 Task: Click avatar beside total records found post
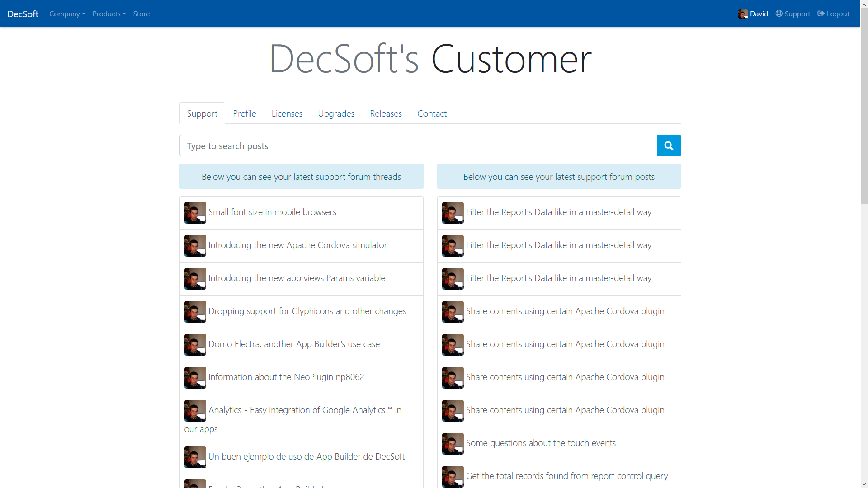pos(453,476)
